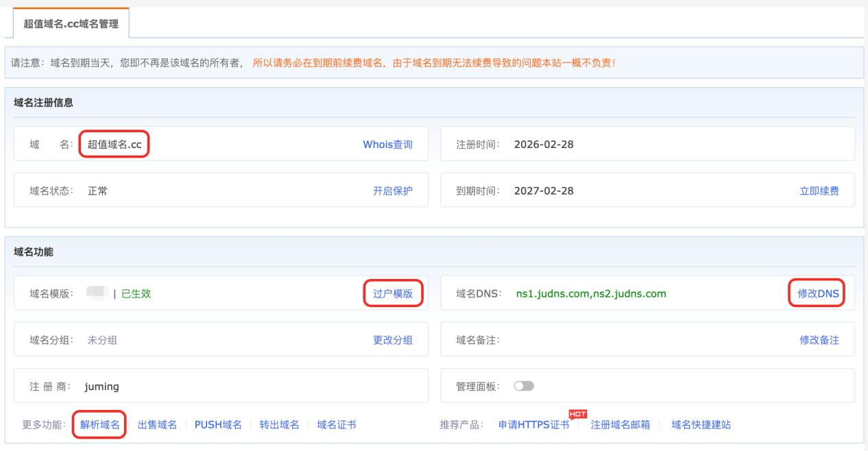Viewport: 868px width, 451px height.
Task: Click 立即续费 to renew the domain
Action: [x=819, y=191]
